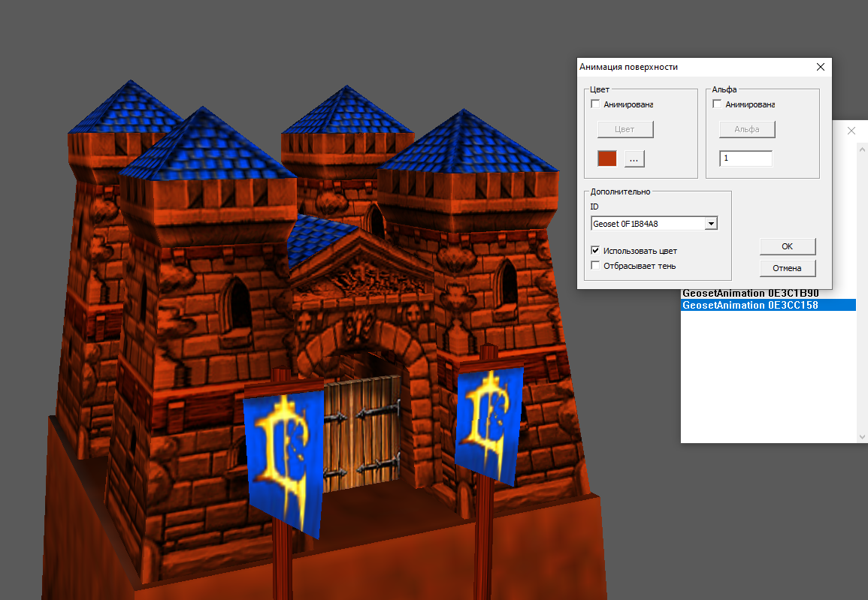The height and width of the screenshot is (600, 868).
Task: Close the Анимация поверхности dialog
Action: [x=821, y=67]
